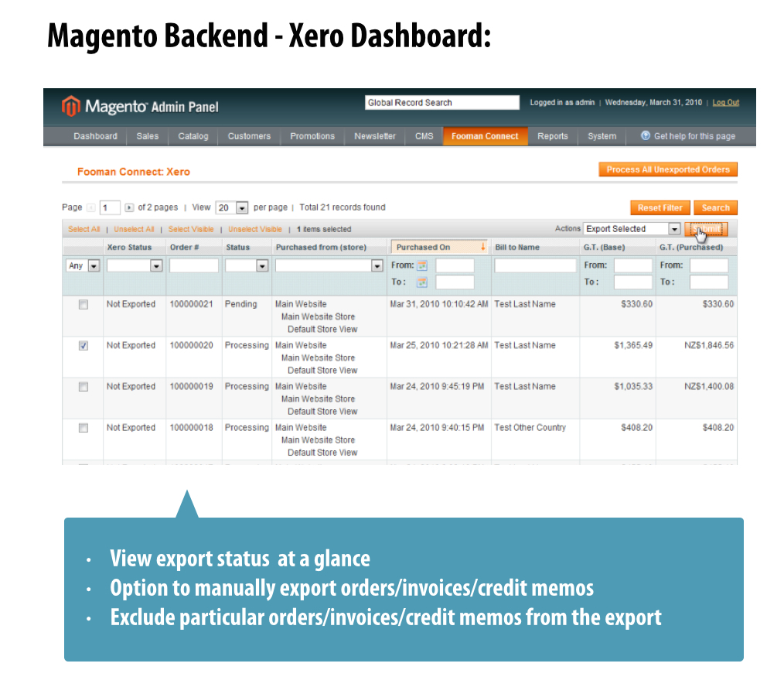Click the Global Record Search field

[441, 103]
